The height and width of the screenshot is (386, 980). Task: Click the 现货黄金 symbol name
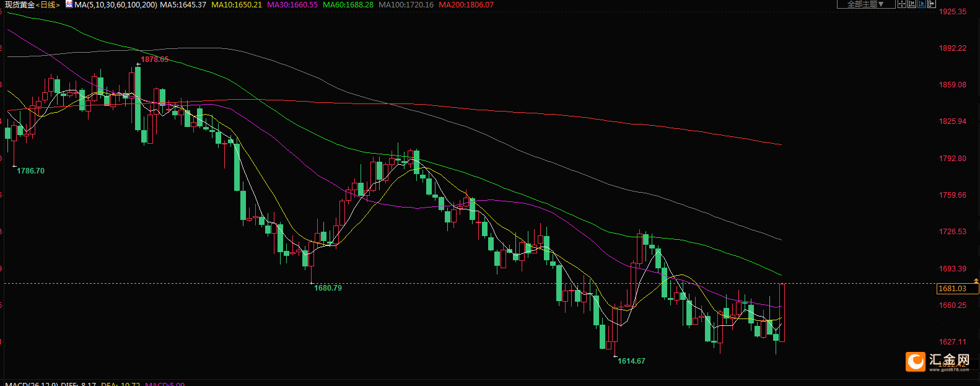point(20,4)
